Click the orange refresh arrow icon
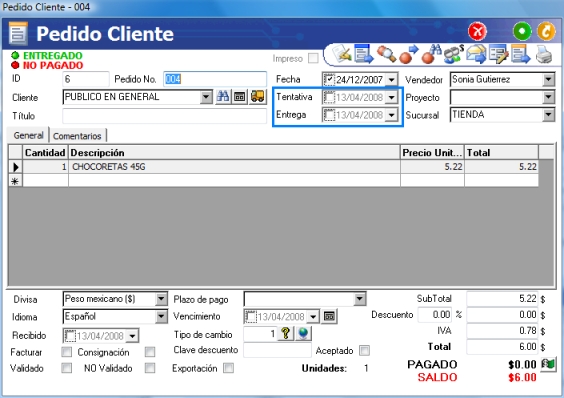 pyautogui.click(x=546, y=31)
